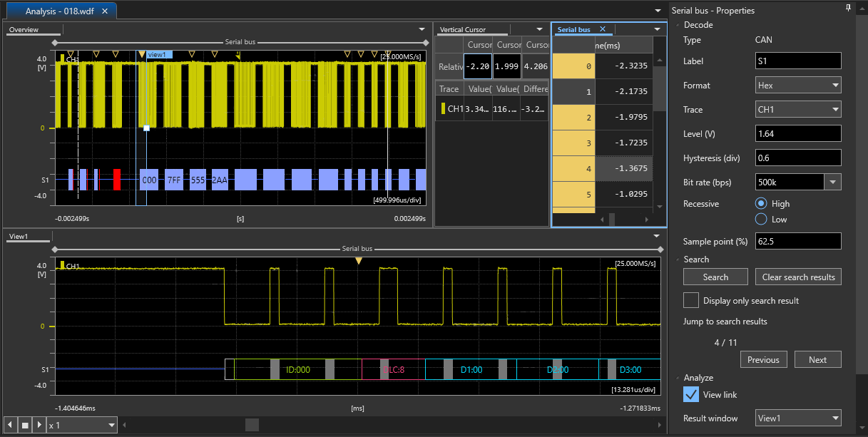Jump to the Next search result
868x437 pixels.
pos(817,360)
